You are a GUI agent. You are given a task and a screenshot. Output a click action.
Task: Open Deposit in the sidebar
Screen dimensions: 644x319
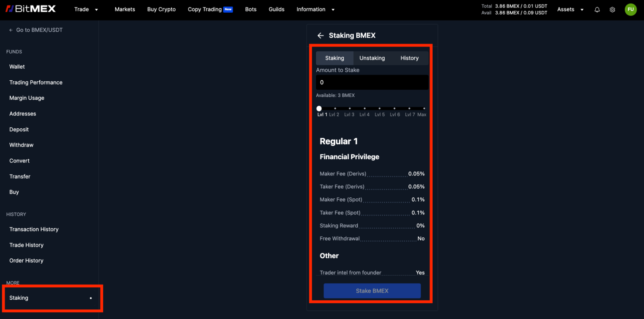[19, 129]
